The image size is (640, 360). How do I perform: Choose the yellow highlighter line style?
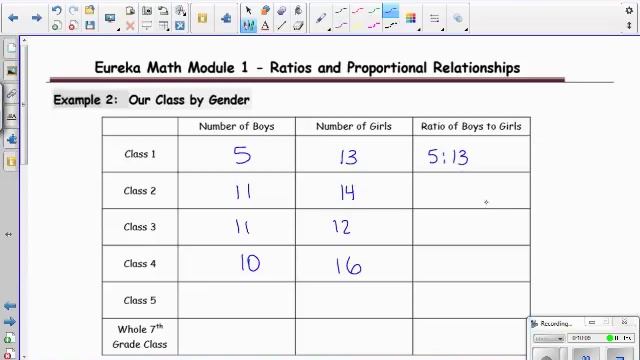(x=358, y=26)
